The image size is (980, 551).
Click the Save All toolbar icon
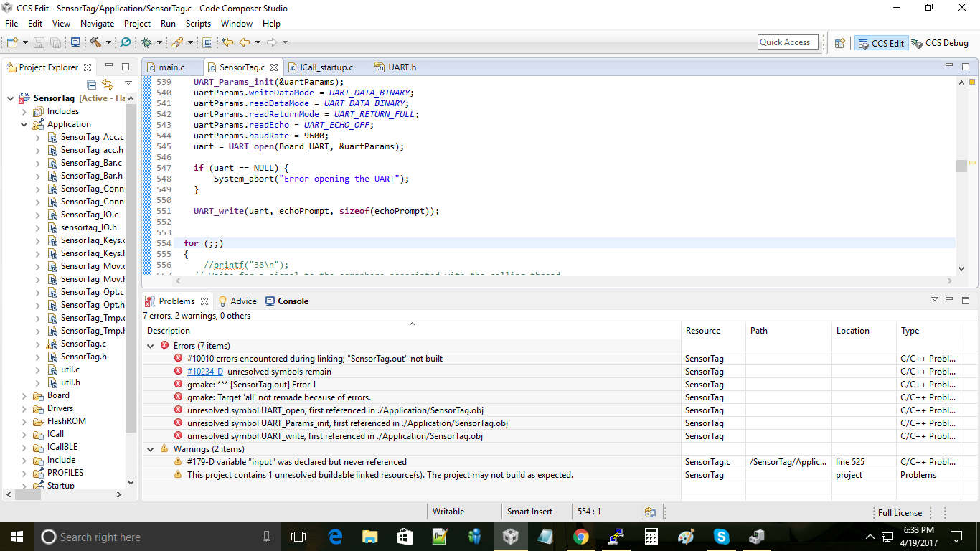[x=55, y=42]
